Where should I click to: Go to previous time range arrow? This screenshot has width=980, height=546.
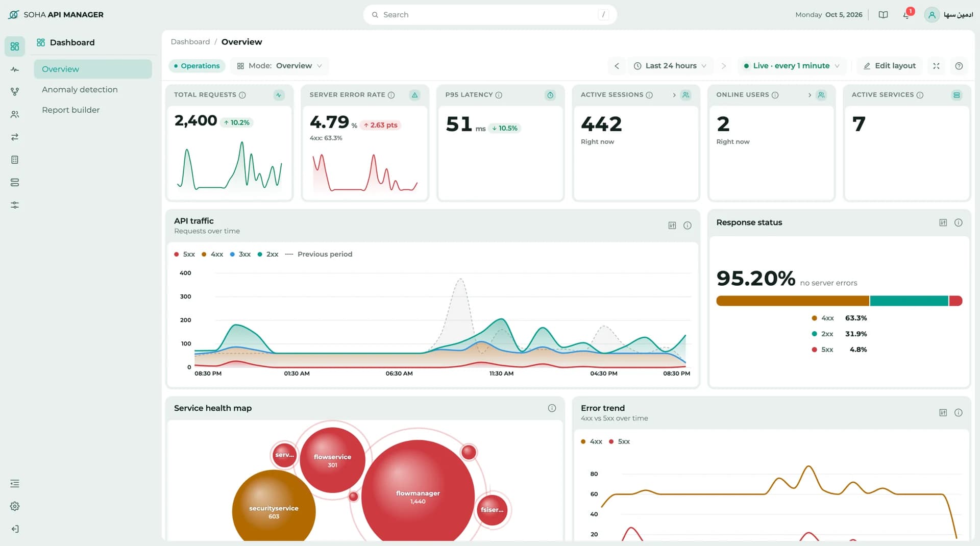617,66
